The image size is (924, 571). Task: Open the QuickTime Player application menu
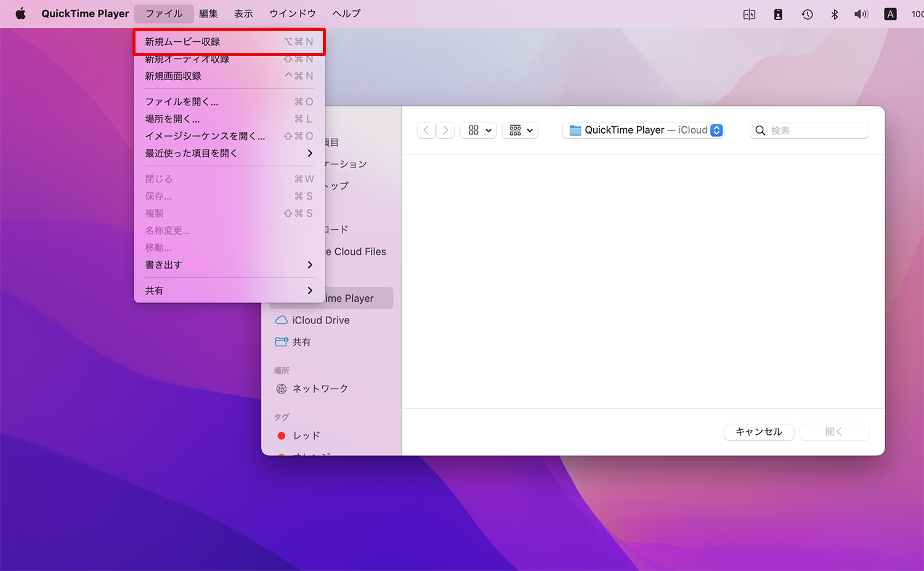[x=85, y=14]
